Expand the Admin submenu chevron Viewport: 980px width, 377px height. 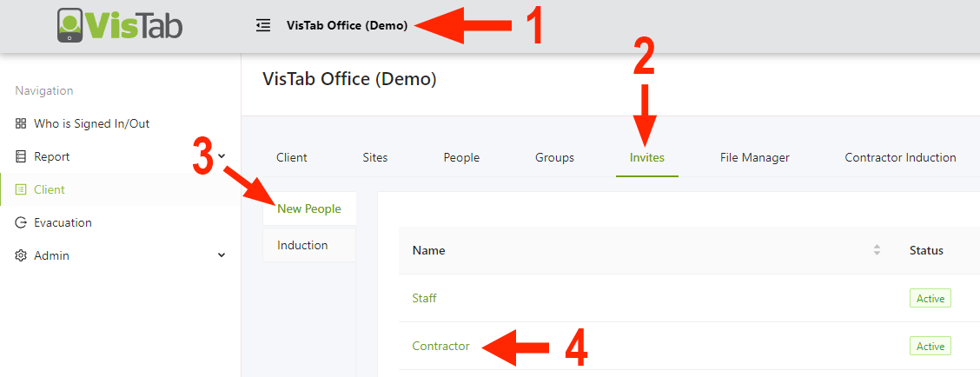click(222, 255)
